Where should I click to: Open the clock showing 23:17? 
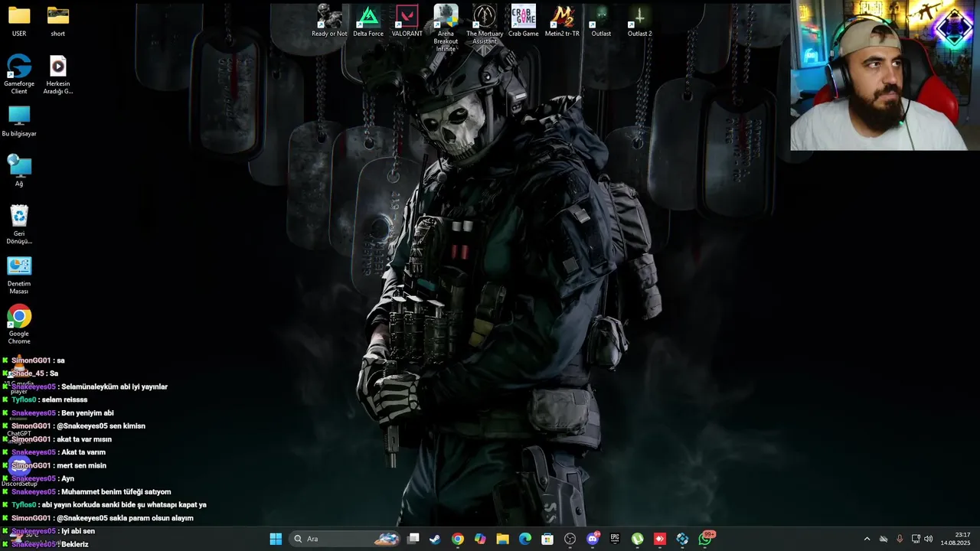pos(955,539)
